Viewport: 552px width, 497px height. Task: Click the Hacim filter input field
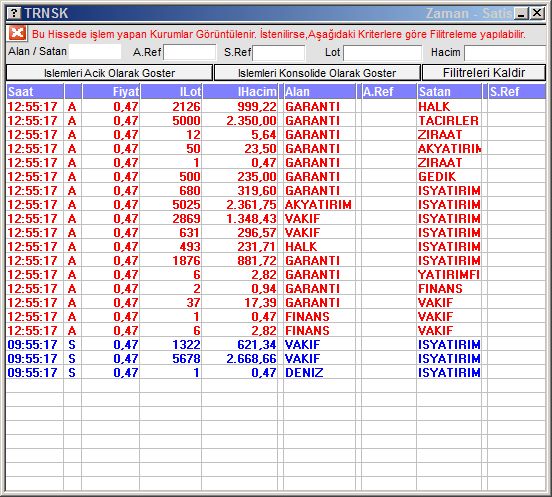tap(505, 53)
